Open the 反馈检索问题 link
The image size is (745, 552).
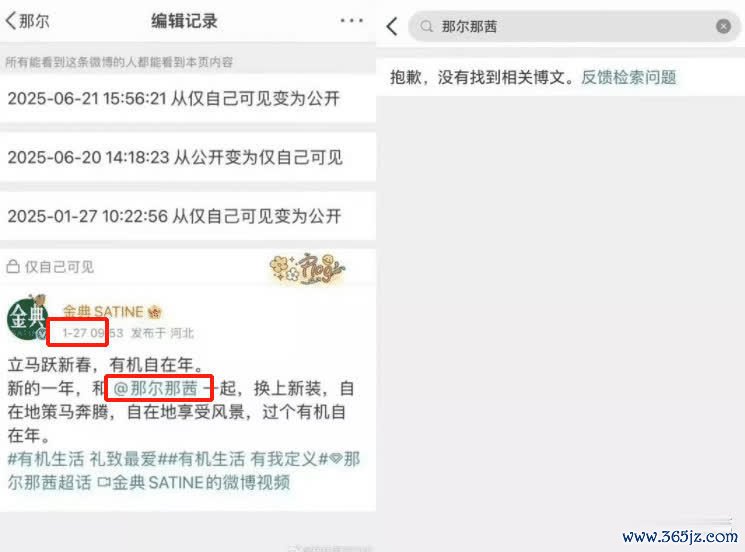[x=628, y=77]
